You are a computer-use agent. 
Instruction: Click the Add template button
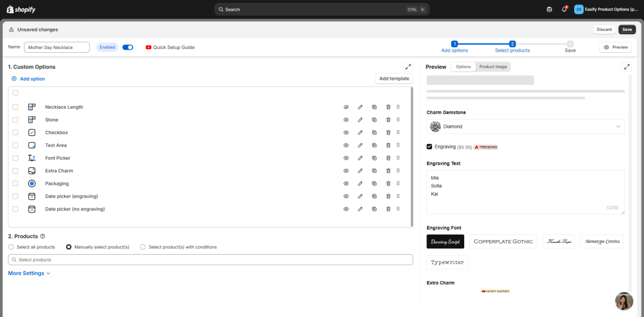click(x=394, y=79)
